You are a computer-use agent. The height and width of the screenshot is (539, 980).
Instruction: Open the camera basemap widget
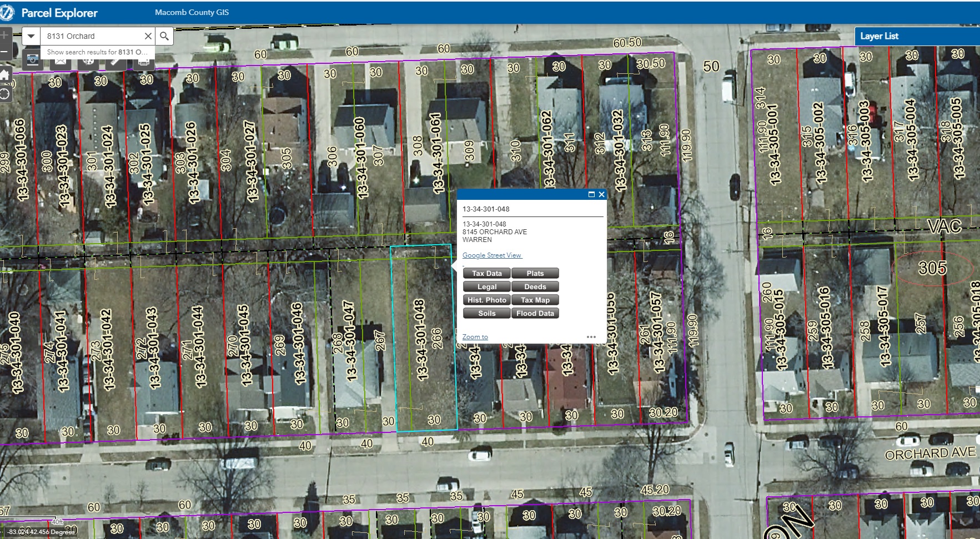[x=33, y=60]
